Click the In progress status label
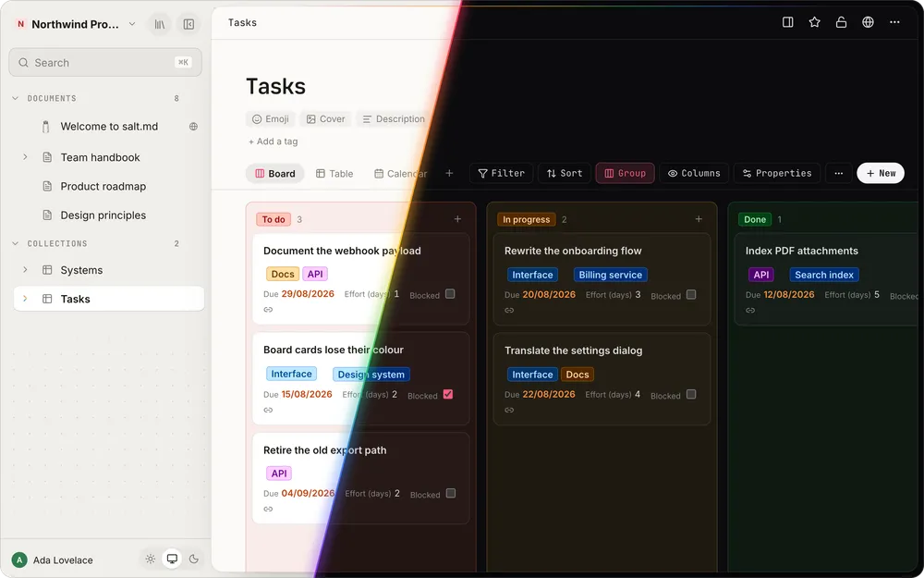This screenshot has width=924, height=578. (527, 219)
